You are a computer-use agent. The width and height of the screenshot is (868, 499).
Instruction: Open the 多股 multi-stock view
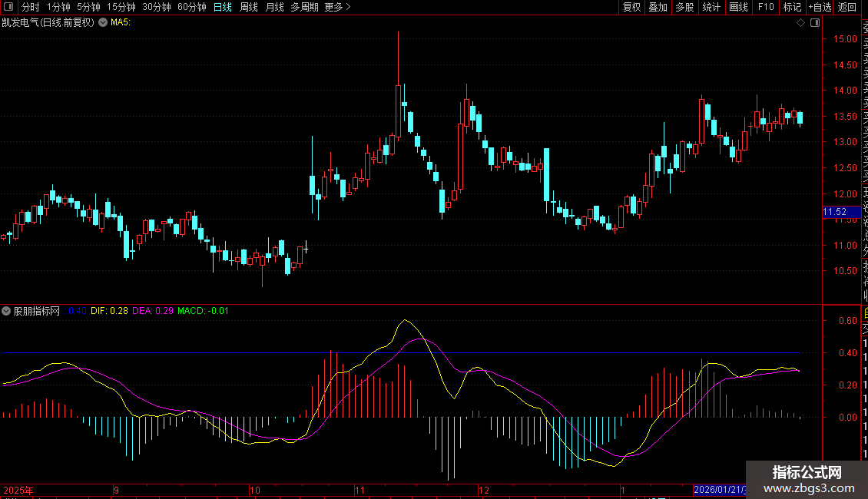(x=684, y=8)
